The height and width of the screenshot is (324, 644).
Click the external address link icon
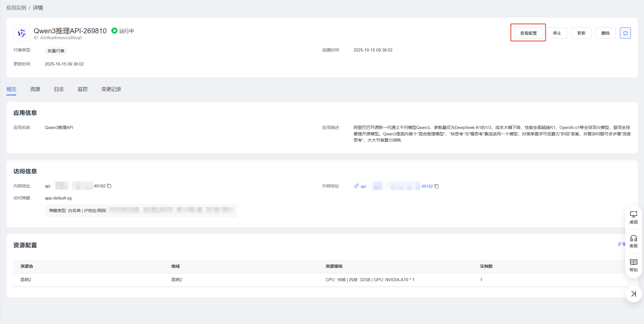click(x=356, y=186)
